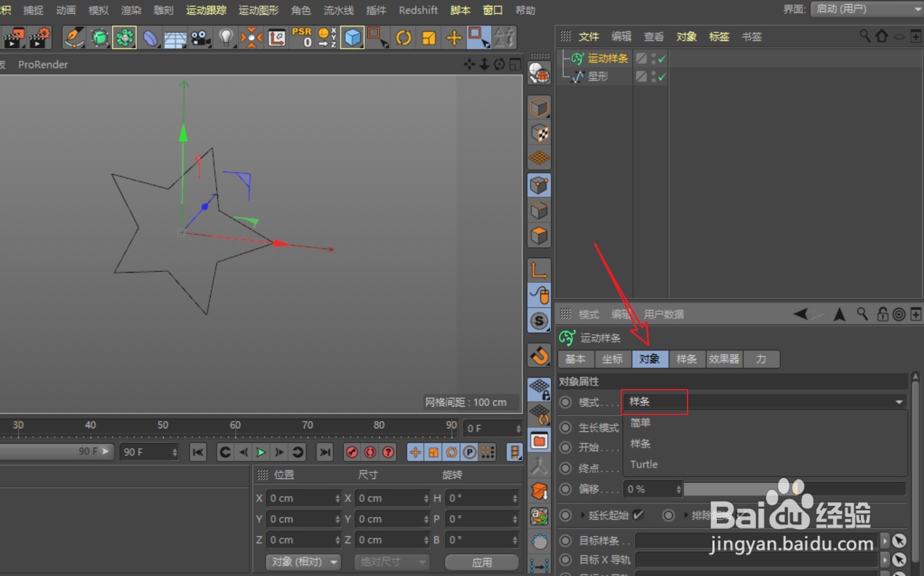Toggle the record active objects key button
Viewport: 924px width, 576px height.
(352, 452)
